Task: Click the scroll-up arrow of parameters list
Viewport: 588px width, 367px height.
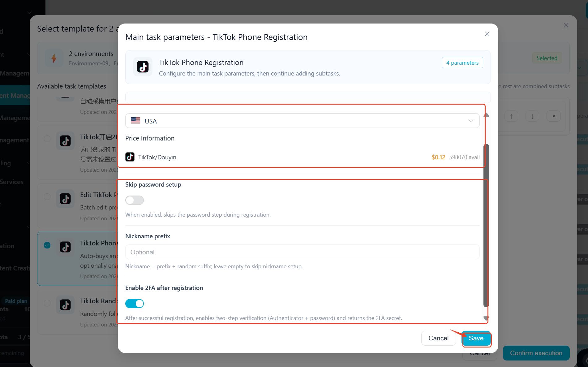Action: [486, 115]
